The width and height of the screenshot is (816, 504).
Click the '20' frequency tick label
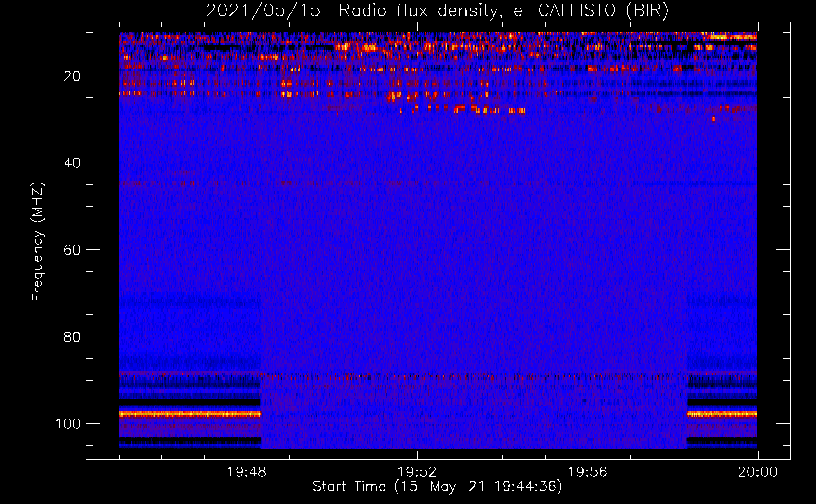click(x=72, y=76)
